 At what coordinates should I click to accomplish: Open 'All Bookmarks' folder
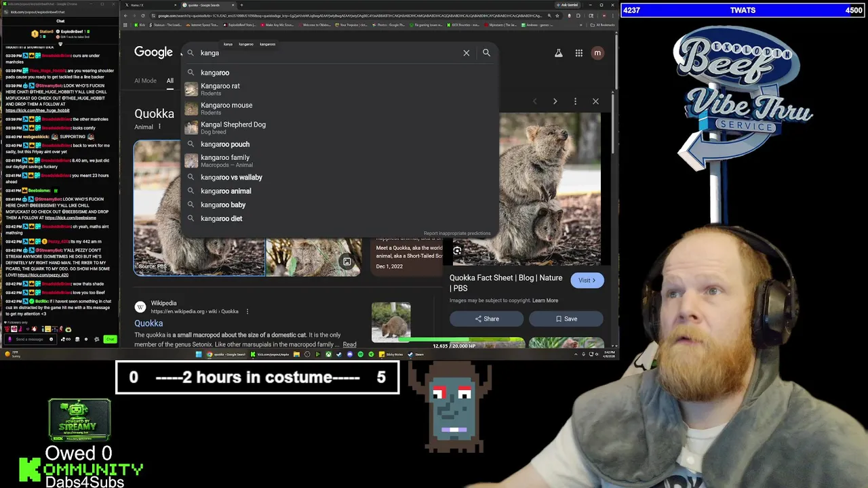pos(602,25)
